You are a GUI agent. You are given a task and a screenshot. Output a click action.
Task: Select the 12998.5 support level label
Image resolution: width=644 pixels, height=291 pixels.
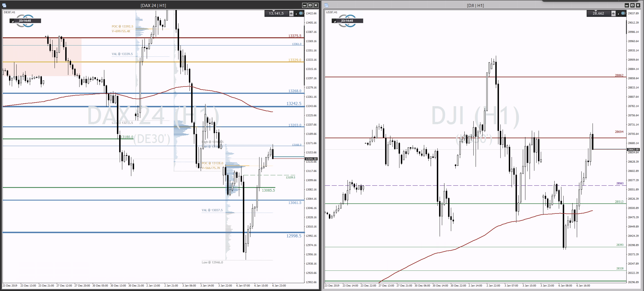tap(294, 236)
